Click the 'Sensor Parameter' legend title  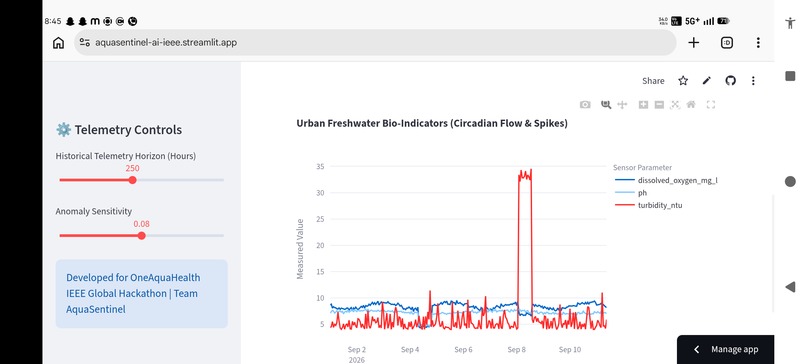[643, 168]
